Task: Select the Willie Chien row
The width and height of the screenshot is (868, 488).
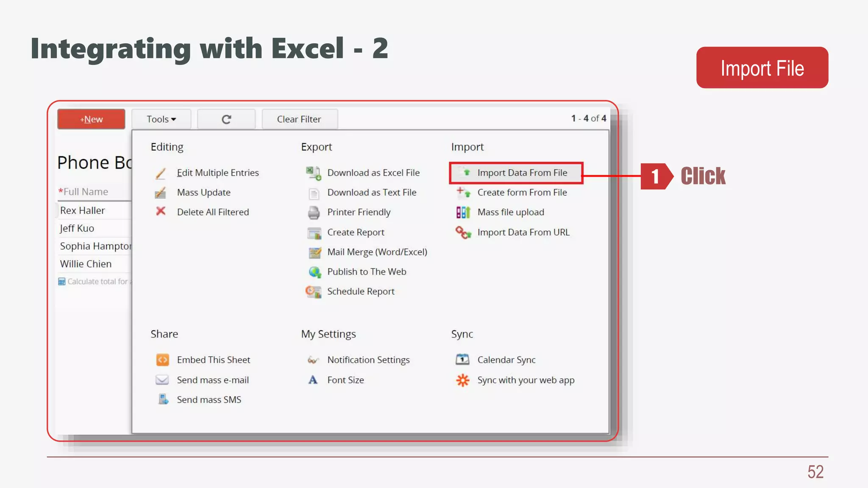Action: pyautogui.click(x=95, y=264)
